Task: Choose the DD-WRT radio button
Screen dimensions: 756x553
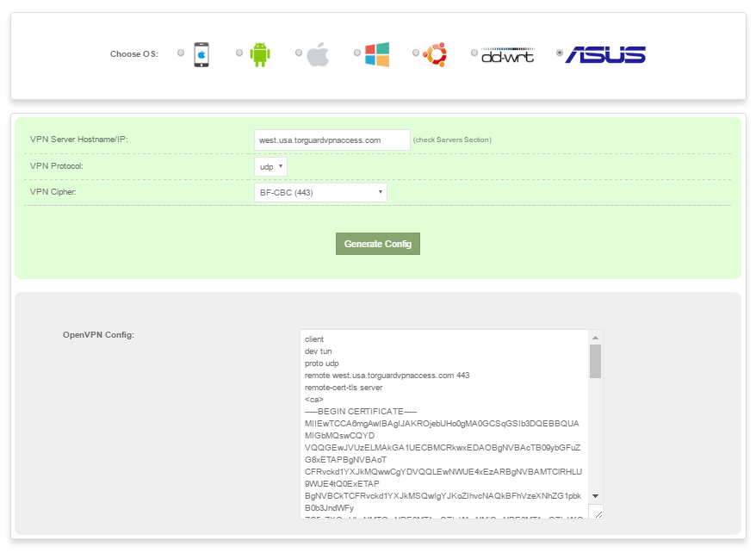Action: (474, 53)
